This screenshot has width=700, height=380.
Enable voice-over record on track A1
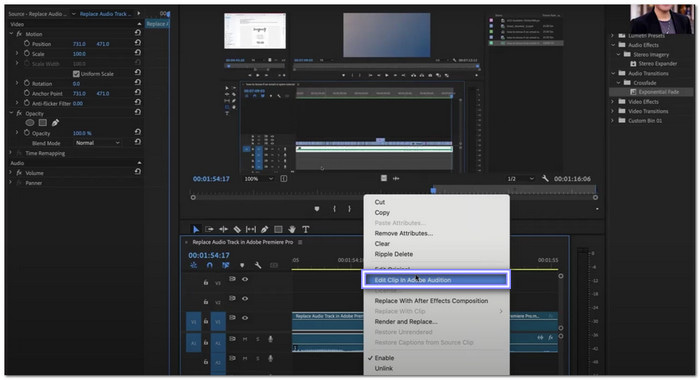(270, 339)
